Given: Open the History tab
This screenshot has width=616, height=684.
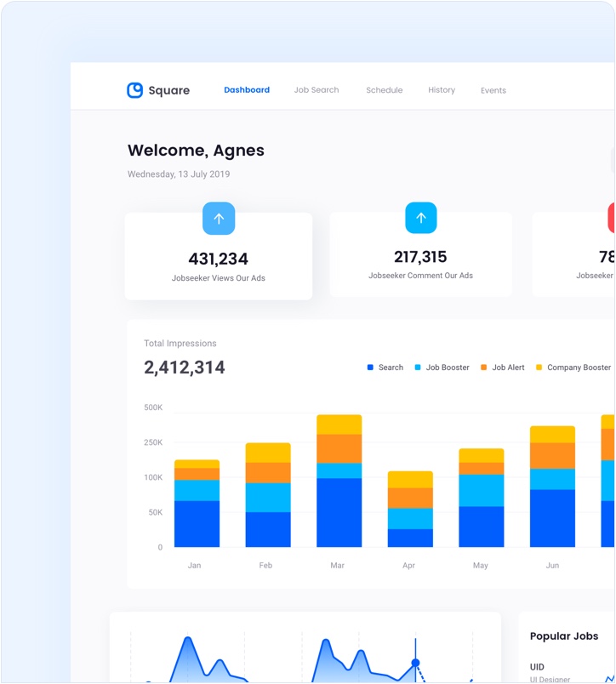Looking at the screenshot, I should point(442,90).
